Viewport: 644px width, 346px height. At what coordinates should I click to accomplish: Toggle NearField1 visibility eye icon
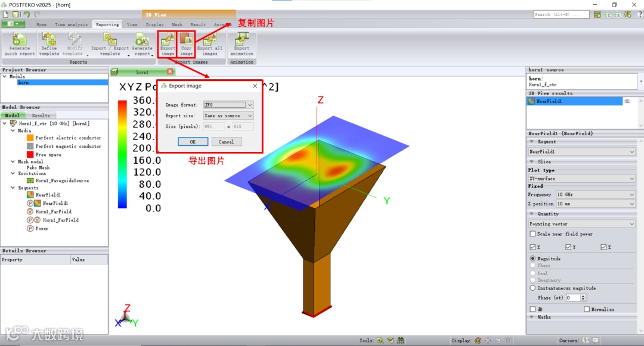pyautogui.click(x=627, y=101)
